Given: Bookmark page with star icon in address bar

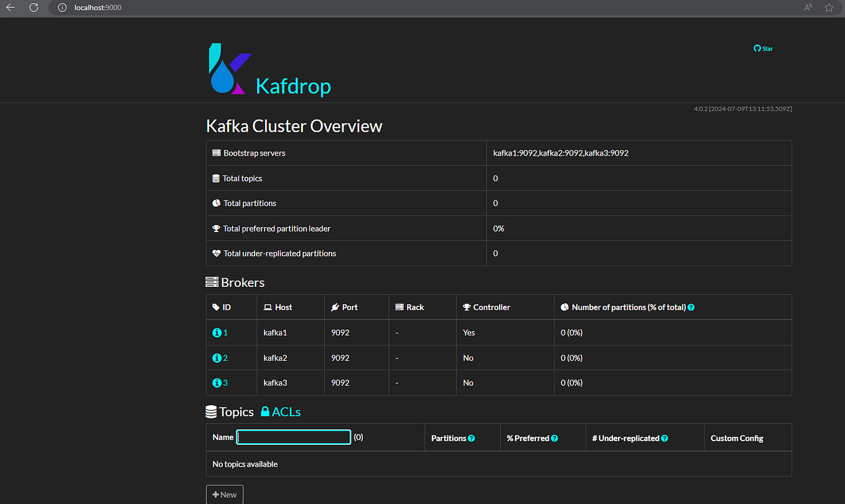Looking at the screenshot, I should tap(829, 7).
